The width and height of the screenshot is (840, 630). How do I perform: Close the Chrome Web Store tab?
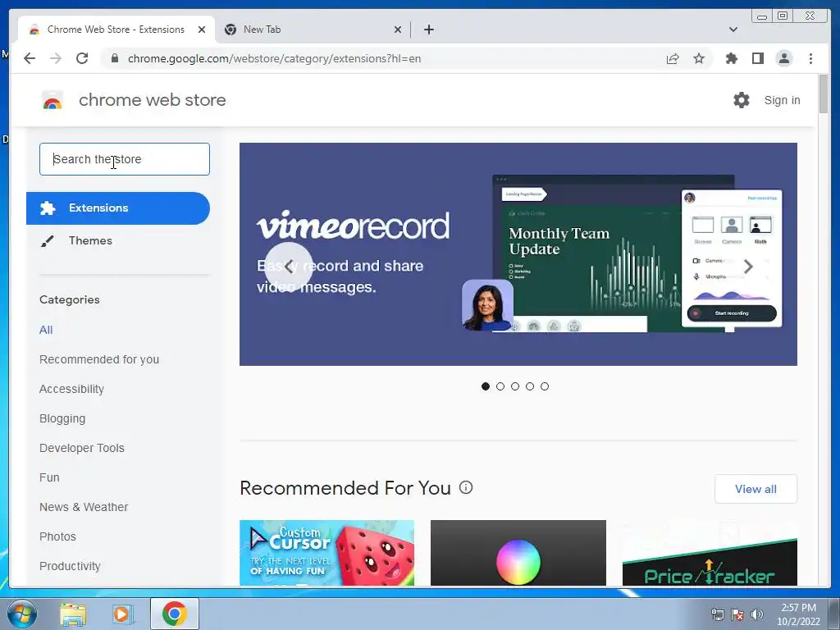tap(202, 30)
